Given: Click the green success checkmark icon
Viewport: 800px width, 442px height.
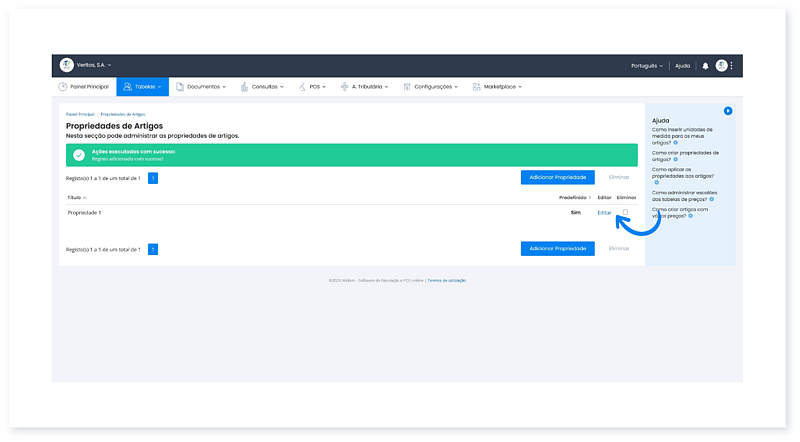Looking at the screenshot, I should (x=79, y=155).
